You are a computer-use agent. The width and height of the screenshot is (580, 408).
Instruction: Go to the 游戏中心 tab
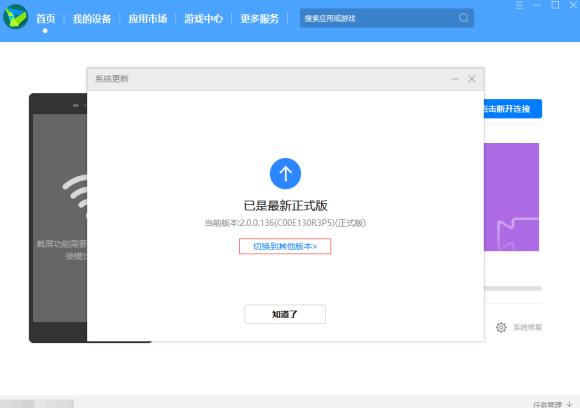(203, 18)
